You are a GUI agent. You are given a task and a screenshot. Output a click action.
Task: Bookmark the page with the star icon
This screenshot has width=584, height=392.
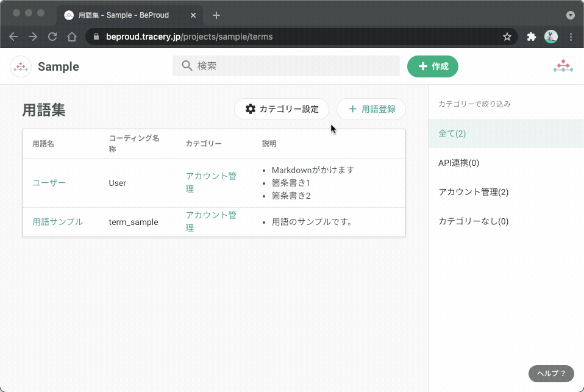tap(507, 37)
